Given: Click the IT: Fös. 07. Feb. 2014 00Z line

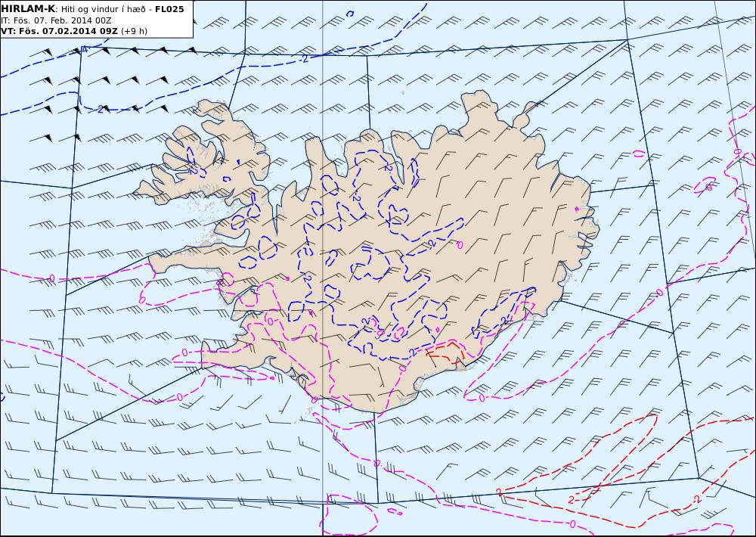Looking at the screenshot, I should (57, 20).
